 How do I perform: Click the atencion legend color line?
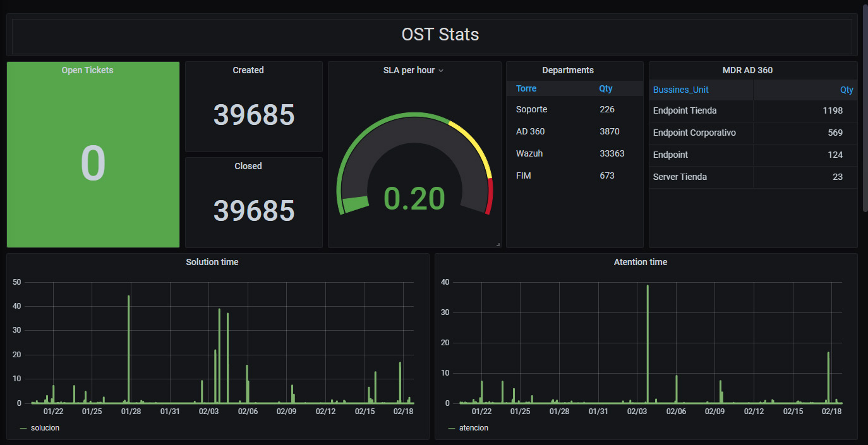[x=452, y=428]
